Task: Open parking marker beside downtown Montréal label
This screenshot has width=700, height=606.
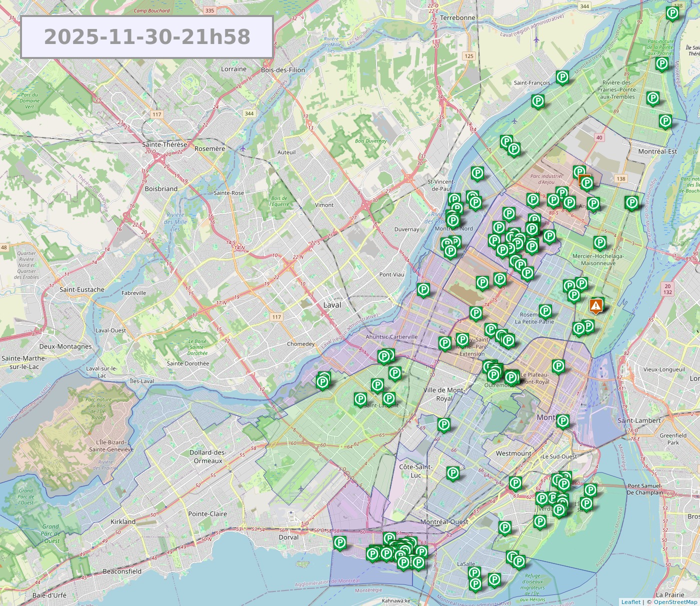Action: pos(563,421)
